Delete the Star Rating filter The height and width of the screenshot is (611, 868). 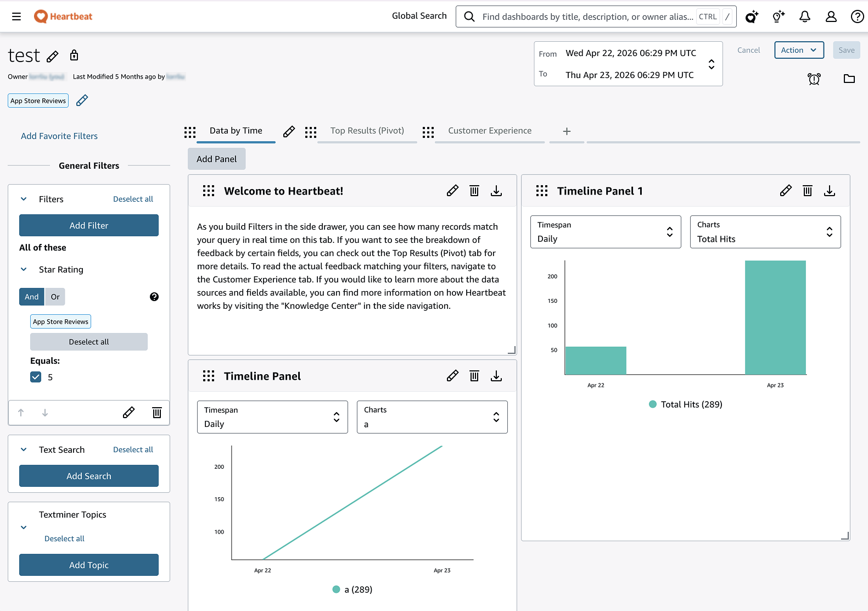click(x=157, y=413)
